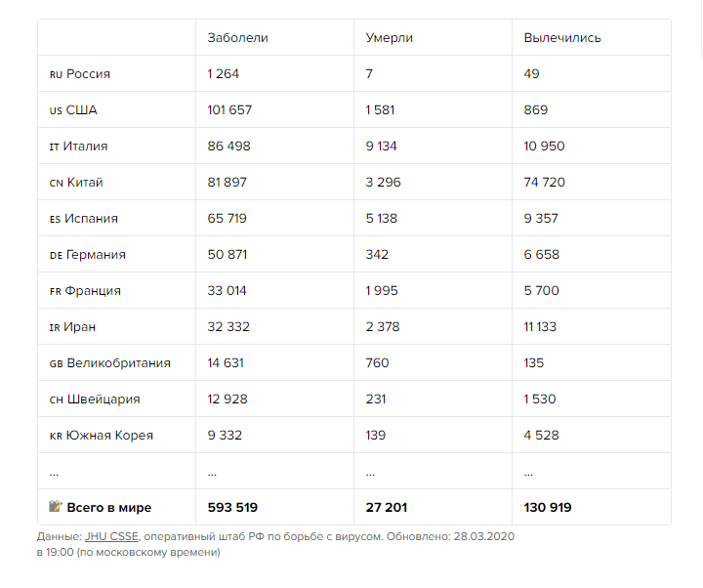Select the Швейцария row label
Screen dimensions: 703x588
pos(103,399)
